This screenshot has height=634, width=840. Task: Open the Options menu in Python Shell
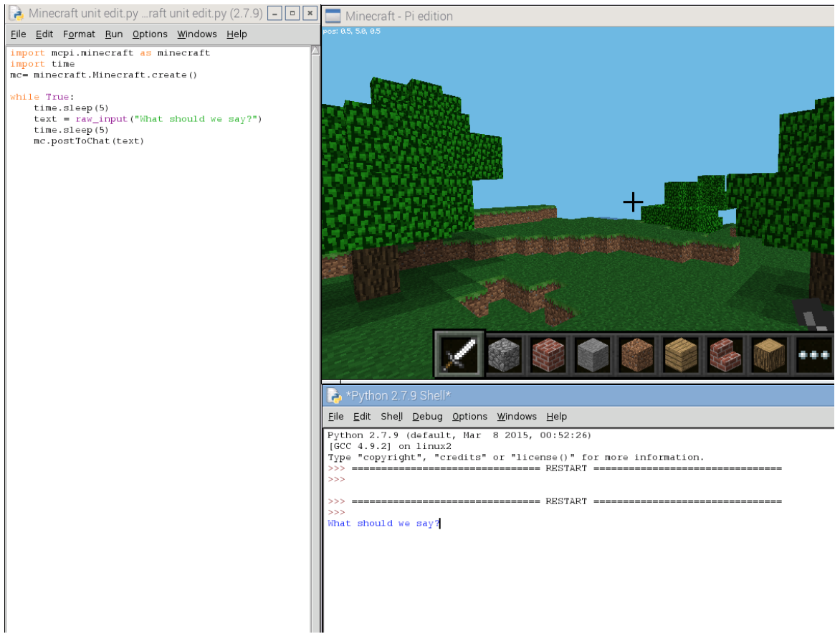coord(470,417)
